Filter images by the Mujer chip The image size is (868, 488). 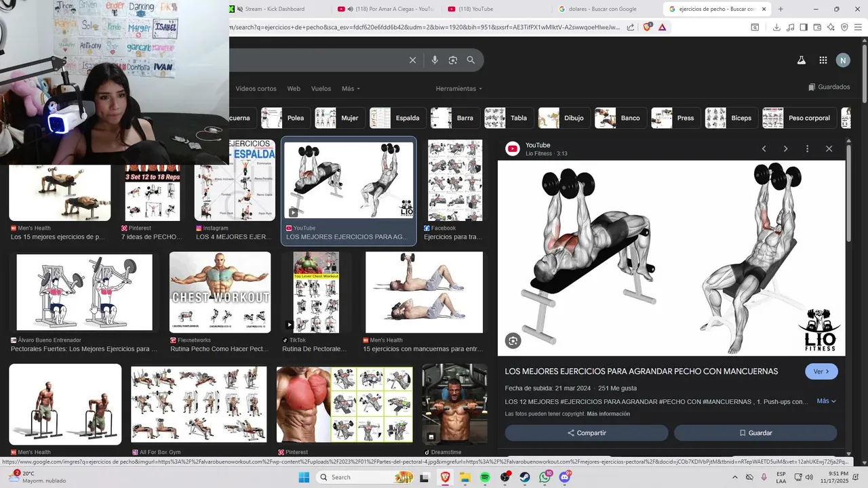(339, 118)
